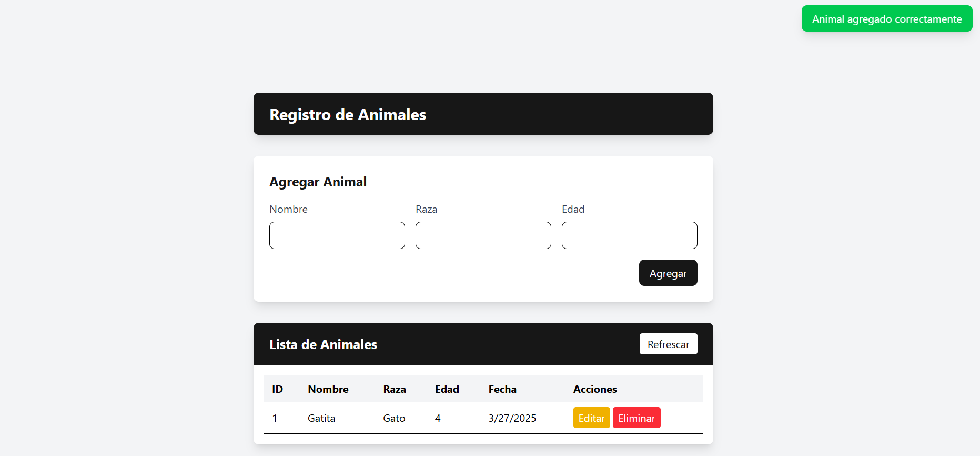Select the 'Gato' breed cell
Viewport: 980px width, 456px height.
coord(394,418)
